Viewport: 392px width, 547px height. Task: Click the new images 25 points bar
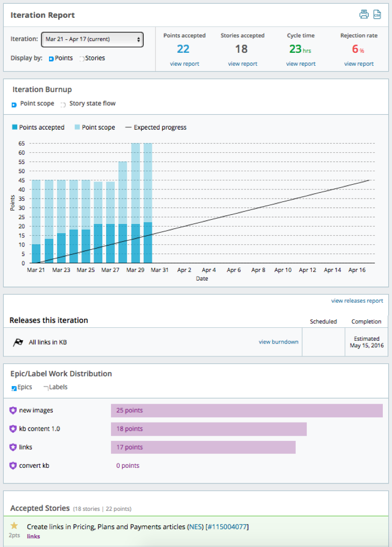(x=247, y=411)
